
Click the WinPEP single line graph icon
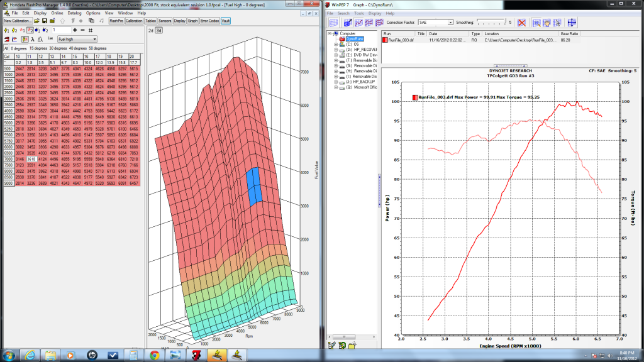click(358, 23)
